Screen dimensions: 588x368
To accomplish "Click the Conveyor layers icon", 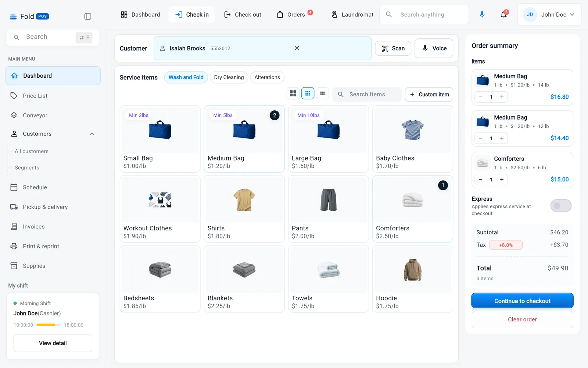I will click(14, 115).
